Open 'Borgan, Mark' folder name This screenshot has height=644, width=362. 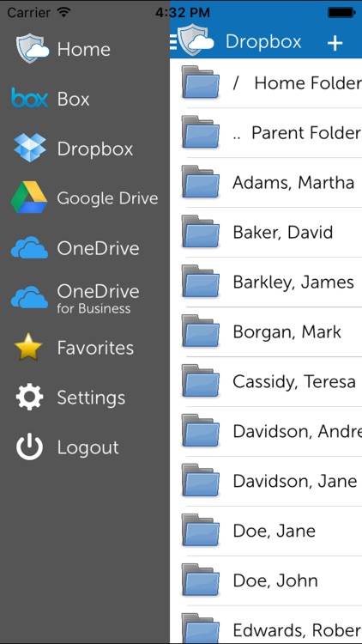click(287, 331)
